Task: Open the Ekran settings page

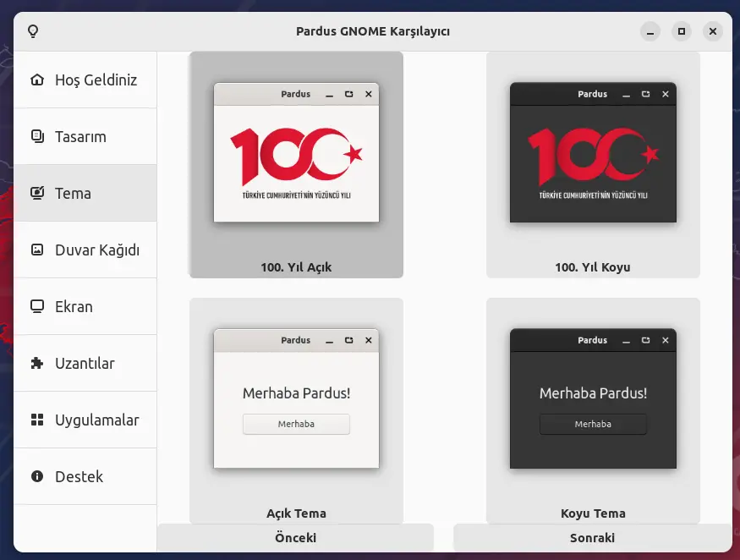Action: pos(85,306)
